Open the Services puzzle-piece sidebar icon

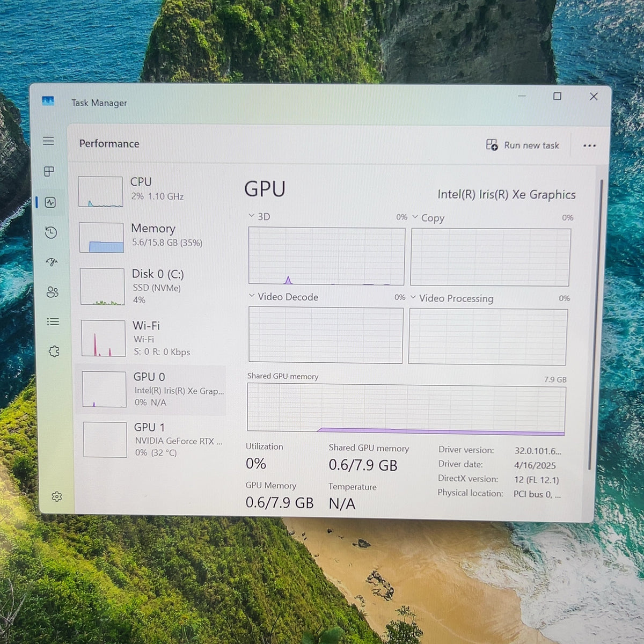coord(54,352)
